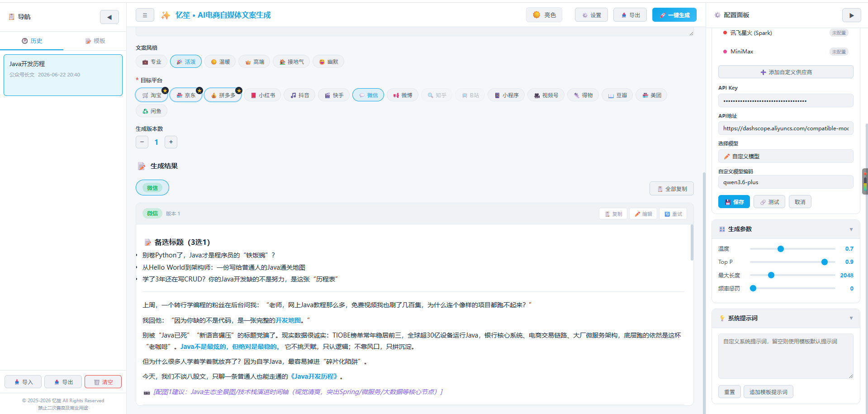Screen dimensions: 868x414
Task: Copy all results with 全部复制
Action: [672, 189]
